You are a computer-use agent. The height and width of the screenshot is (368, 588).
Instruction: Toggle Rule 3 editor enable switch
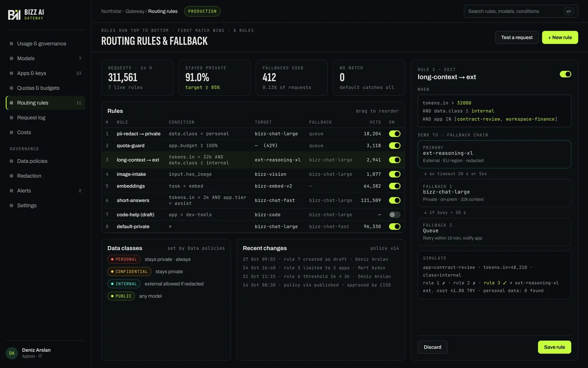565,74
